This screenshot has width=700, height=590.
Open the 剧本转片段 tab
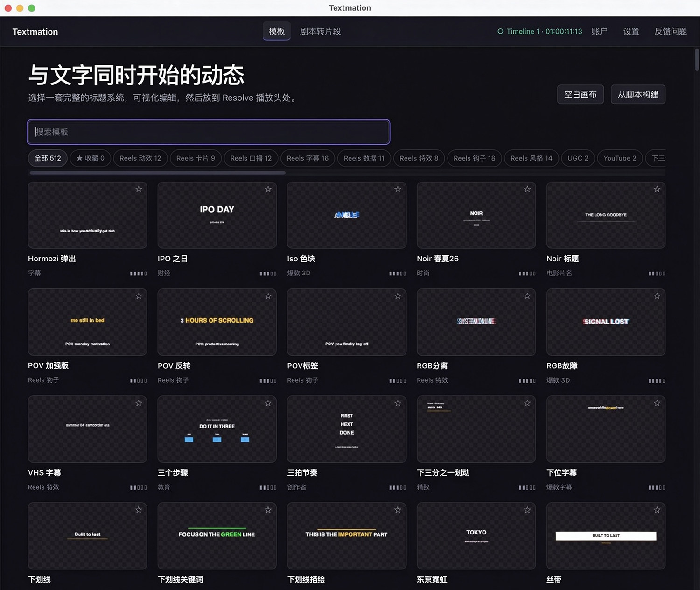(x=320, y=31)
